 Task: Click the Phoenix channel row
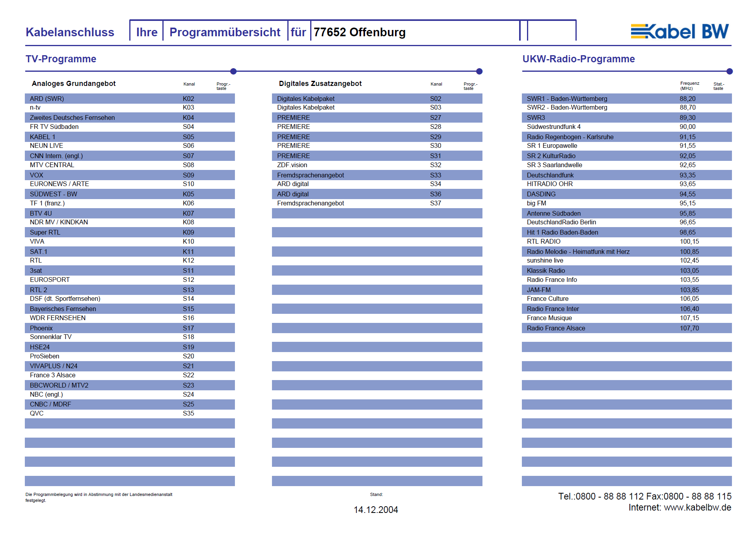(130, 328)
